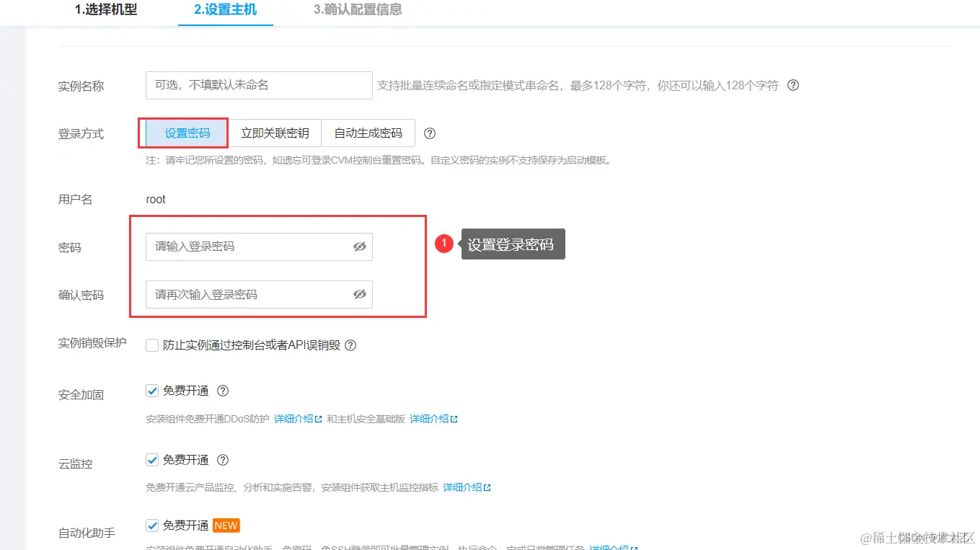Click the username value root
980x550 pixels.
click(156, 200)
